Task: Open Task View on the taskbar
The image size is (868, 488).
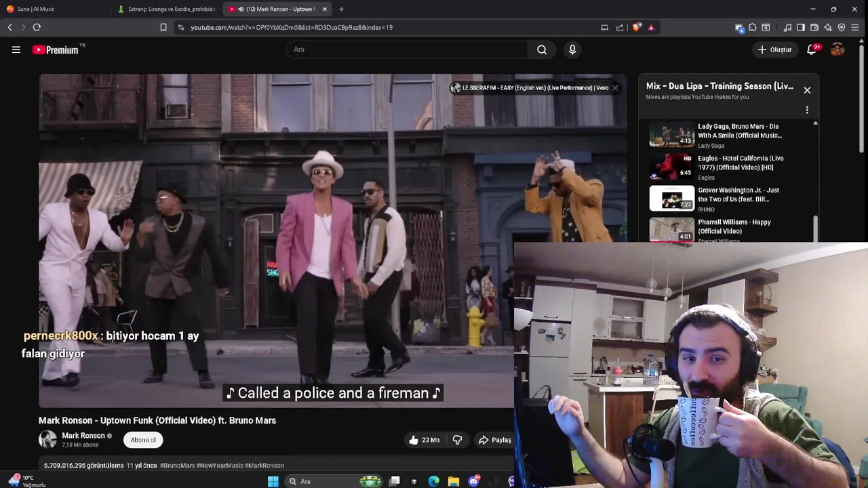Action: (395, 481)
